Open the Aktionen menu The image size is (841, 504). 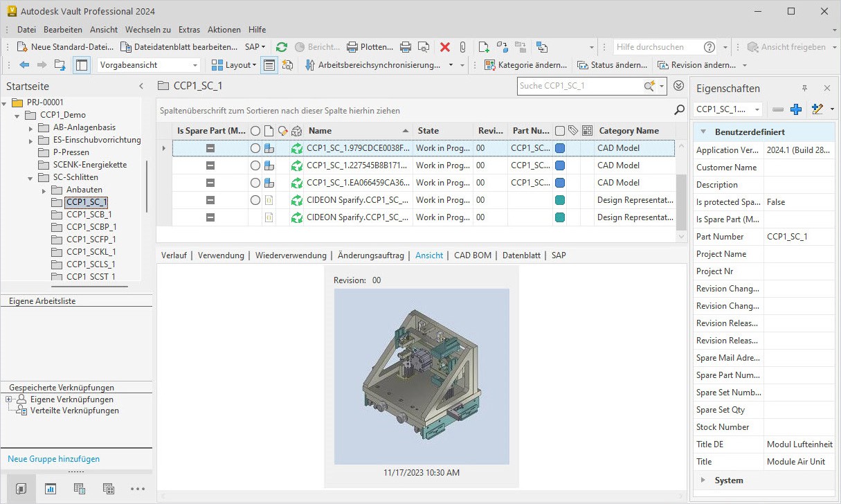(224, 30)
